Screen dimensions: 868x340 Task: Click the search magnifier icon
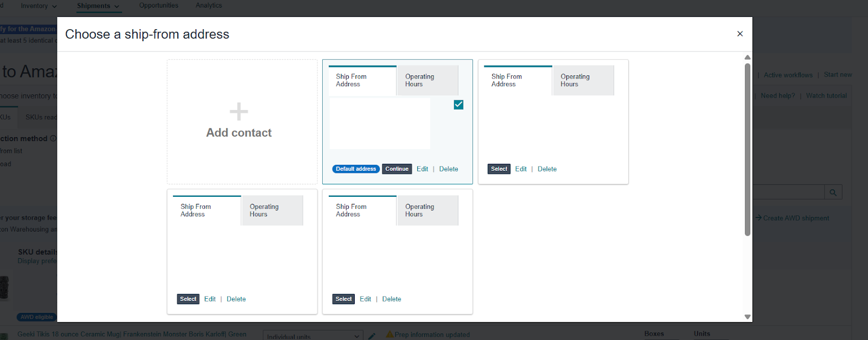tap(833, 193)
